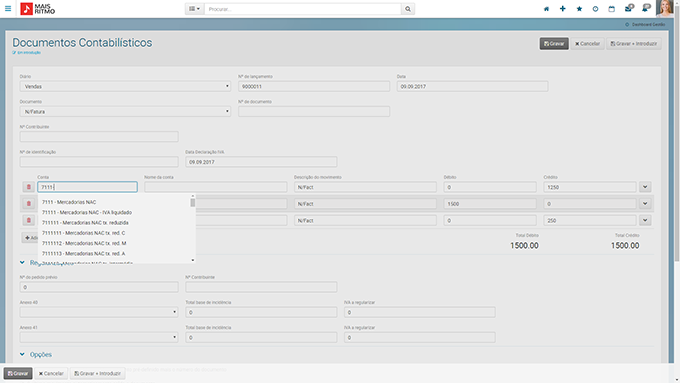Click the Data Declaração IVA field
This screenshot has width=680, height=383.
261,162
